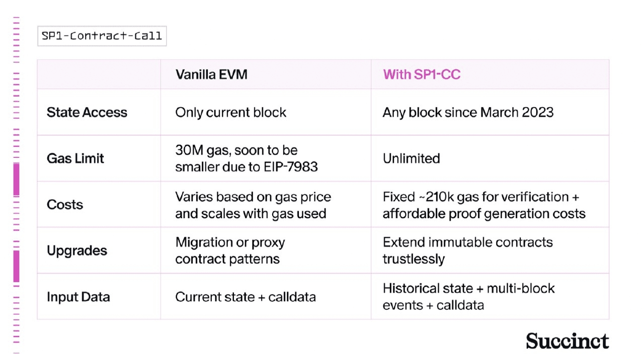Select the Costs row label
The image size is (644, 354).
pyautogui.click(x=65, y=205)
